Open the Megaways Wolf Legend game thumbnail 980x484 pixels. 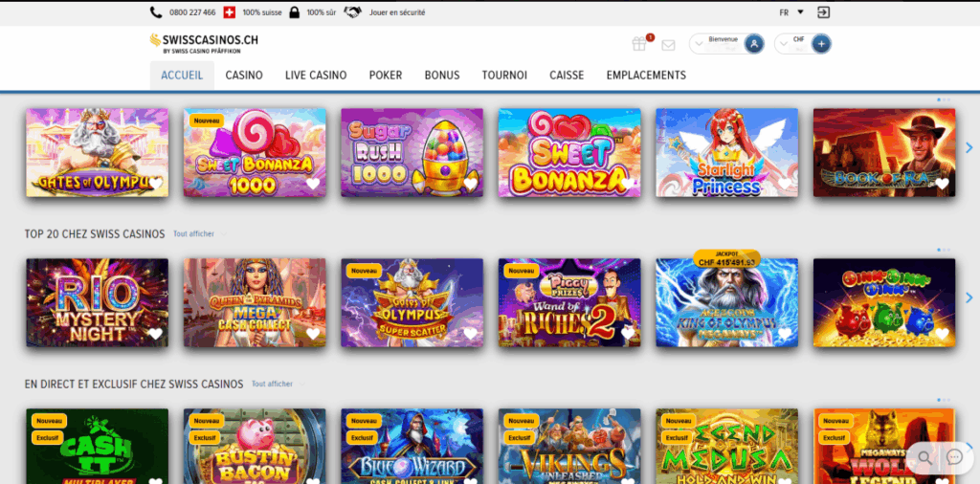click(884, 446)
